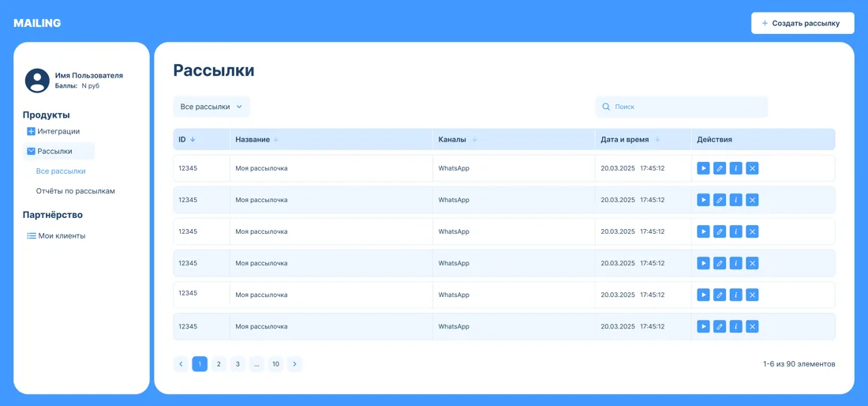Viewport: 868px width, 406px height.
Task: Delete the mailing in the first table row
Action: (x=752, y=168)
